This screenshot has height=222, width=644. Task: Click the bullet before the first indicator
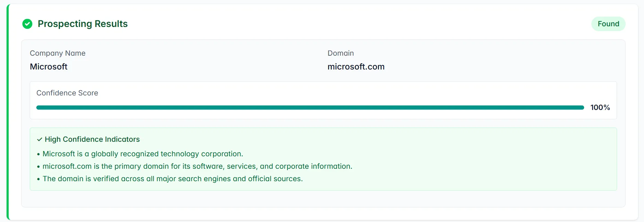38,154
